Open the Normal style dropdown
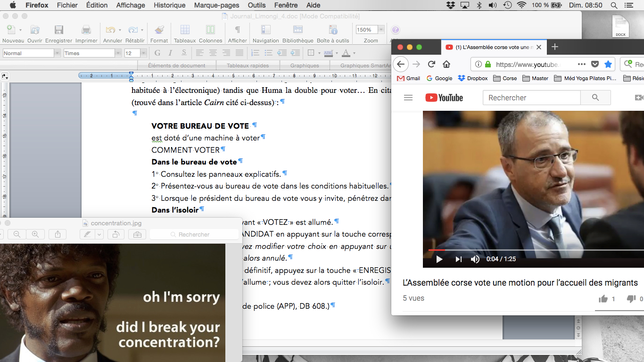 pyautogui.click(x=57, y=53)
